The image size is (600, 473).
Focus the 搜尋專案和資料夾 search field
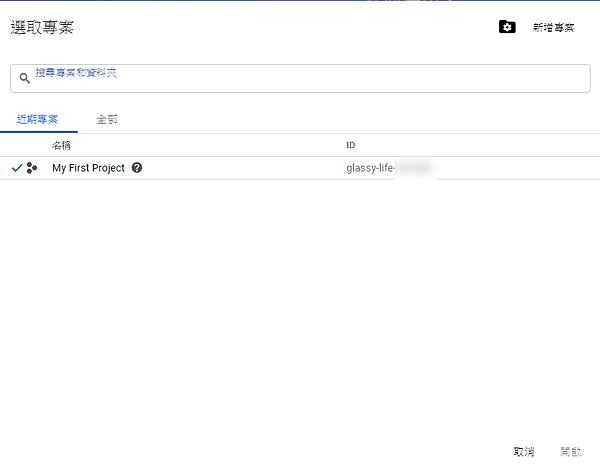coord(300,78)
